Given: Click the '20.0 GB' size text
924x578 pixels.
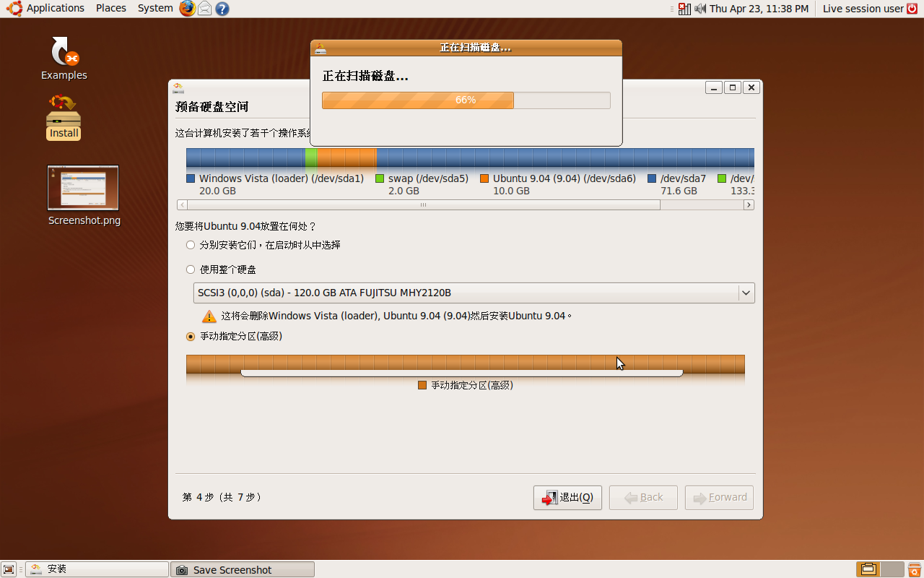Looking at the screenshot, I should tap(217, 191).
